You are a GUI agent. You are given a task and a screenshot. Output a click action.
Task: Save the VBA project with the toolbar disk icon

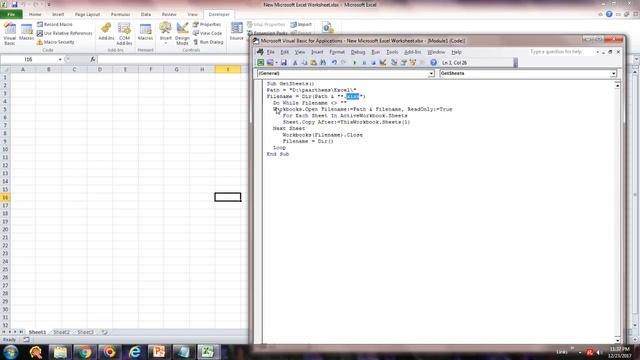[x=284, y=62]
